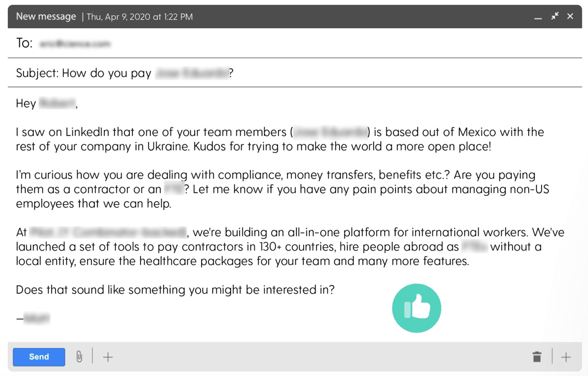Screen dimensions: 588x376
Task: Click the plus icon beside the trash
Action: pyautogui.click(x=566, y=357)
